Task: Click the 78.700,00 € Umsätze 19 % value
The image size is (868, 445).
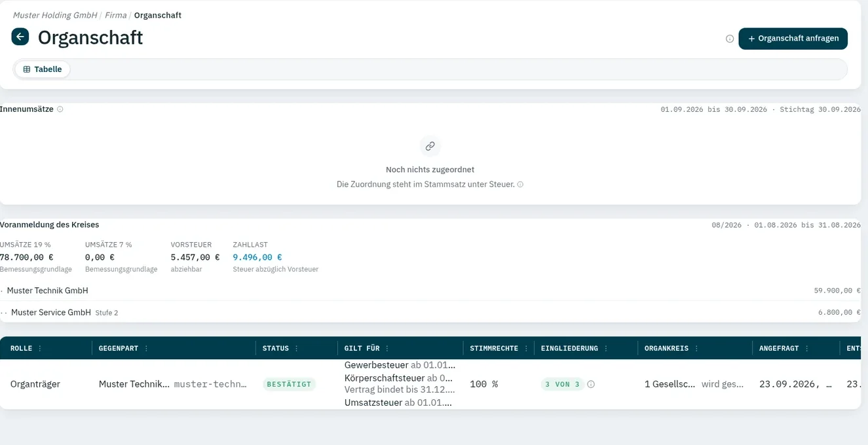Action: (x=27, y=257)
